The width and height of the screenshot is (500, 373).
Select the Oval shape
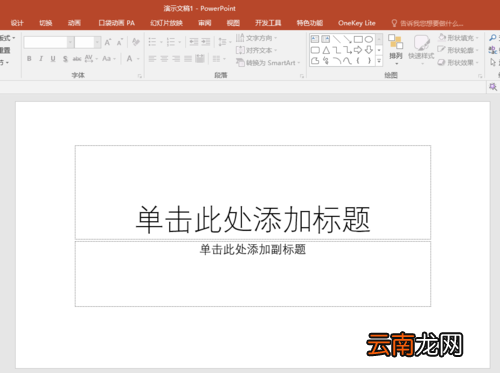tap(369, 39)
